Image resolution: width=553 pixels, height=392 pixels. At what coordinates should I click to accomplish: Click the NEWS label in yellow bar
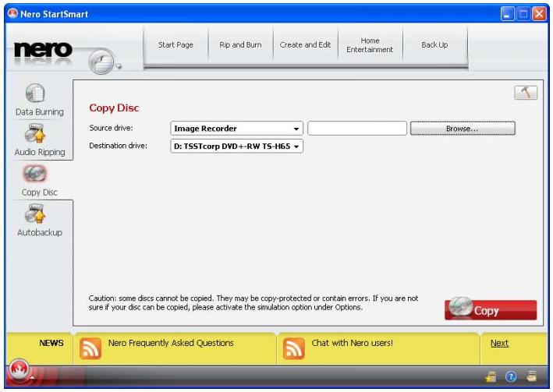51,343
